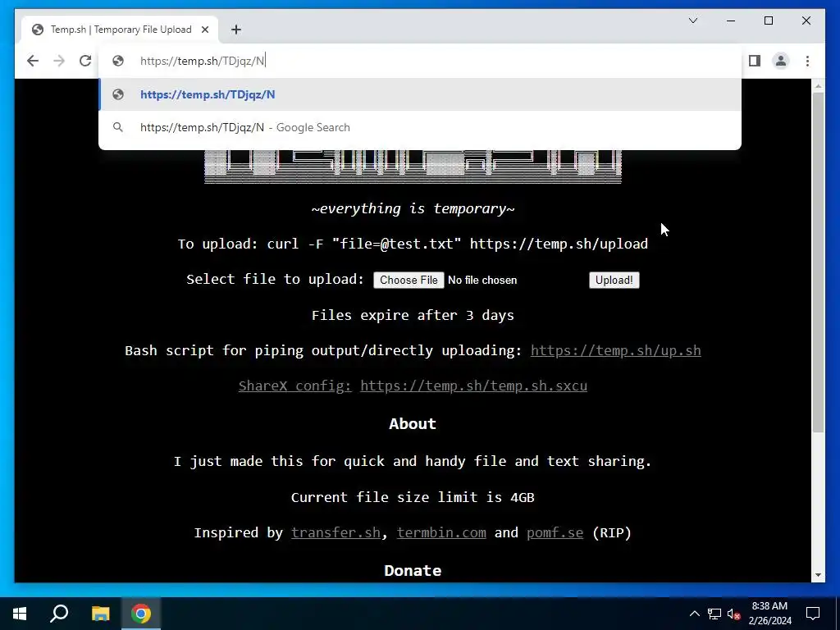Screen dimensions: 840x630
Task: Click the muted volume tray icon
Action: [x=734, y=614]
